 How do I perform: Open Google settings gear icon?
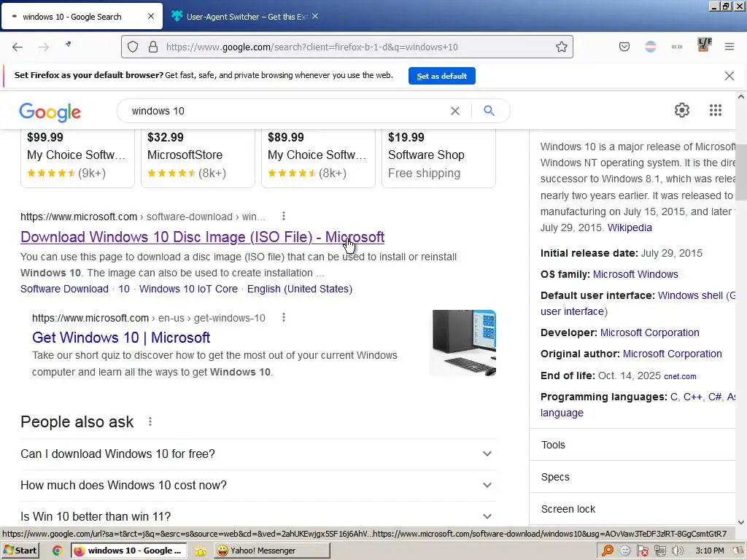(x=682, y=110)
